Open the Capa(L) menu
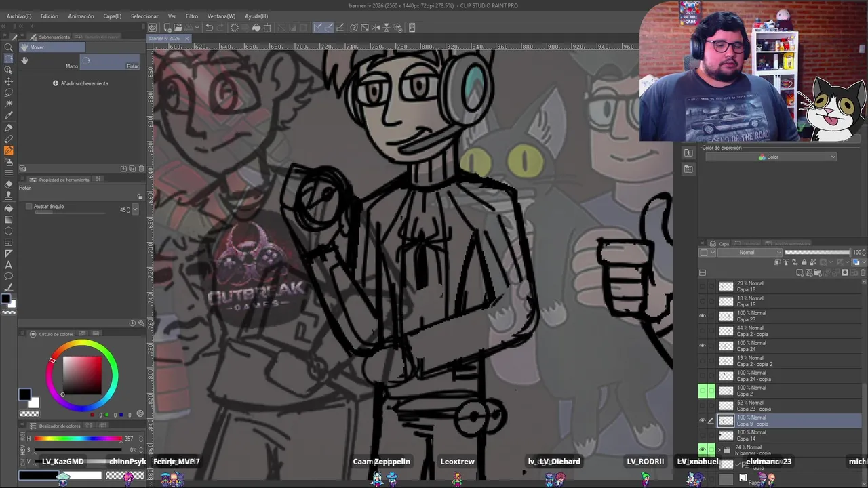Image resolution: width=868 pixels, height=488 pixels. pyautogui.click(x=112, y=16)
